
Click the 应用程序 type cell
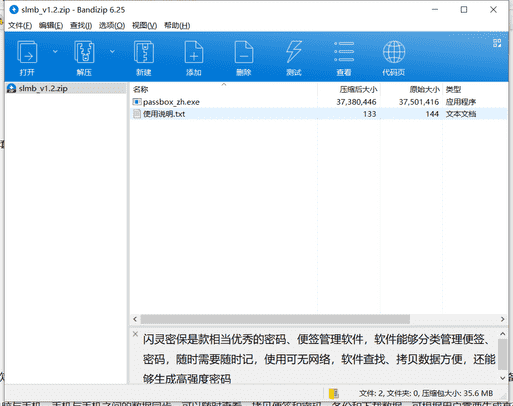(461, 102)
